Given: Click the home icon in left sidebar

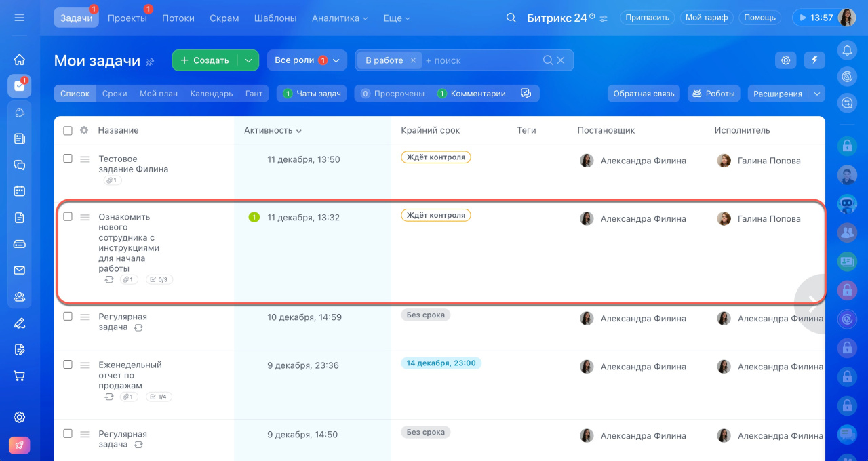Looking at the screenshot, I should tap(19, 60).
